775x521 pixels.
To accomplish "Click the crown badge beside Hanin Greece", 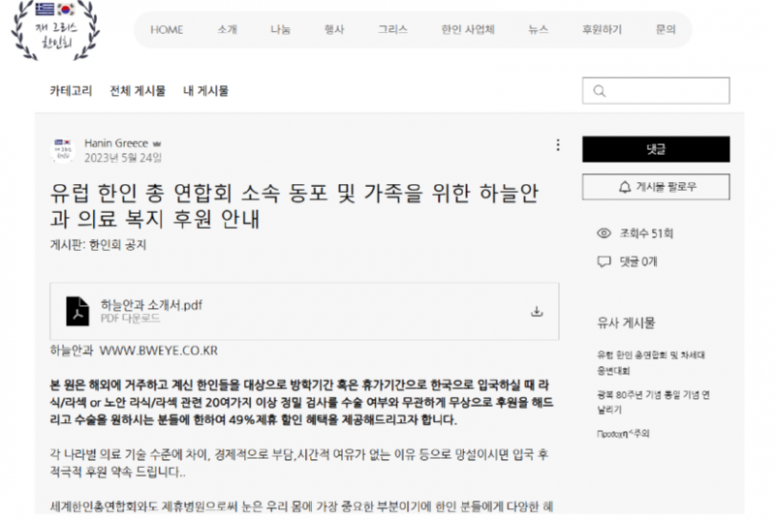I will [157, 143].
